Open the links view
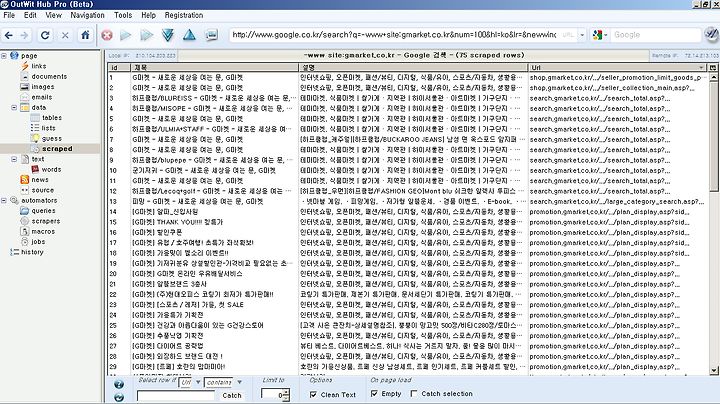The height and width of the screenshot is (404, 720). point(39,66)
